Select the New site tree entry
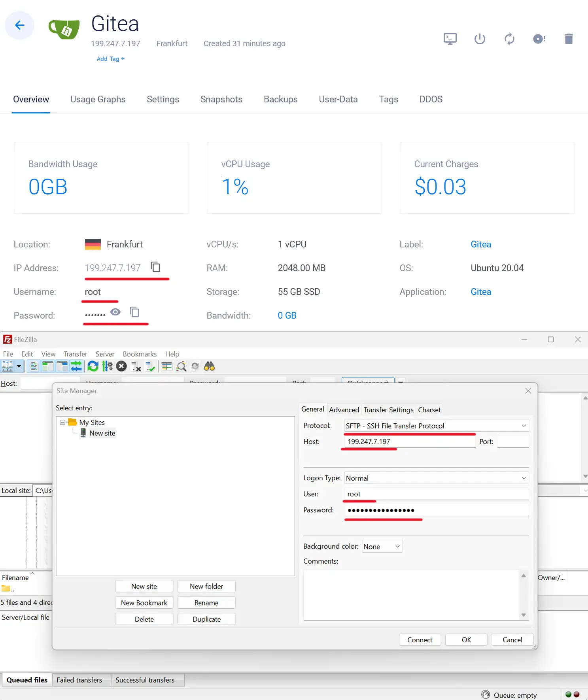This screenshot has width=588, height=700. point(102,433)
